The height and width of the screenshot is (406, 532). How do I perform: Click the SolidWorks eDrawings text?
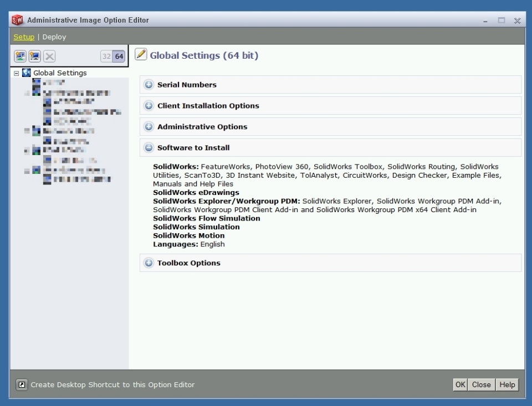[x=196, y=192]
